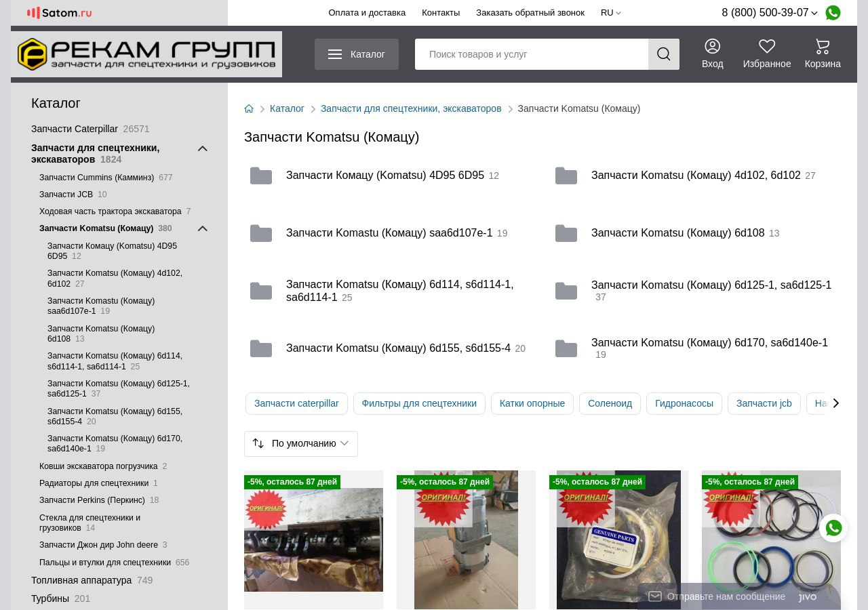Open folder icon for 6d125-1, sa6d125-1
The image size is (868, 610).
[566, 291]
